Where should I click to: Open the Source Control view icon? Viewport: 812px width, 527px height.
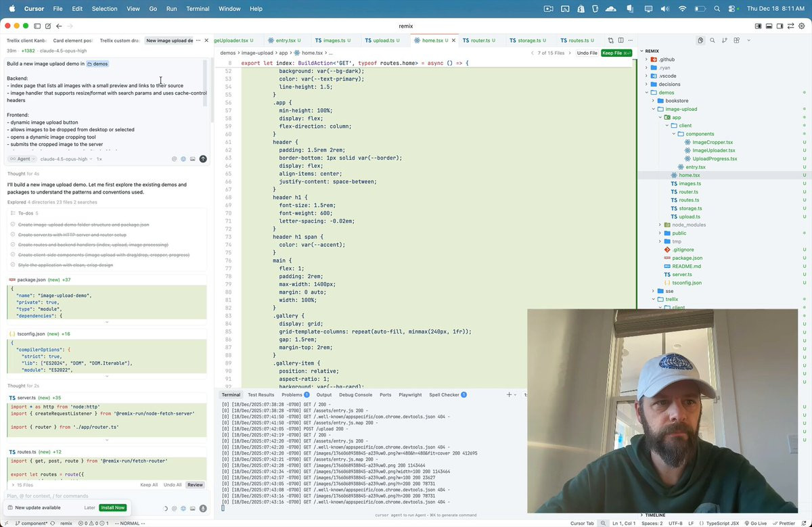(724, 41)
